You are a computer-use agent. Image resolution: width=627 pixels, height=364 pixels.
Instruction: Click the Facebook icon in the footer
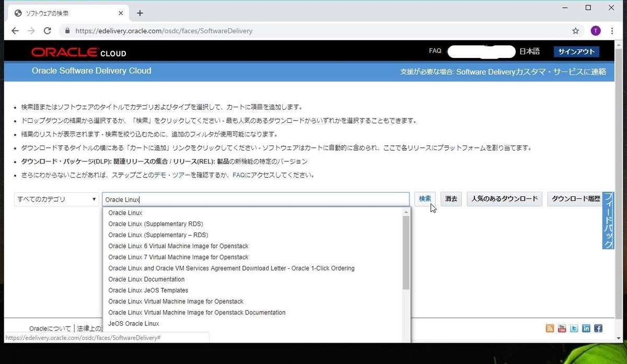(599, 328)
